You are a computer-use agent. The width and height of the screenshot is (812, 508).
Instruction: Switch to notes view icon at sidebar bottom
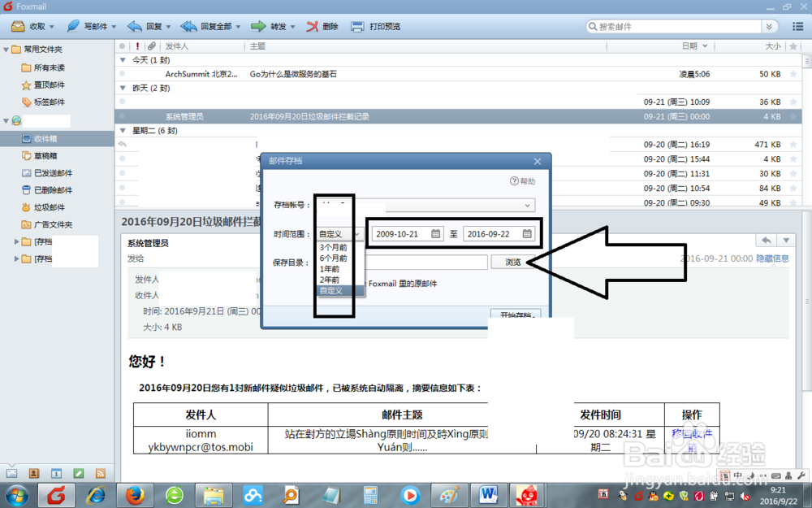(x=78, y=473)
